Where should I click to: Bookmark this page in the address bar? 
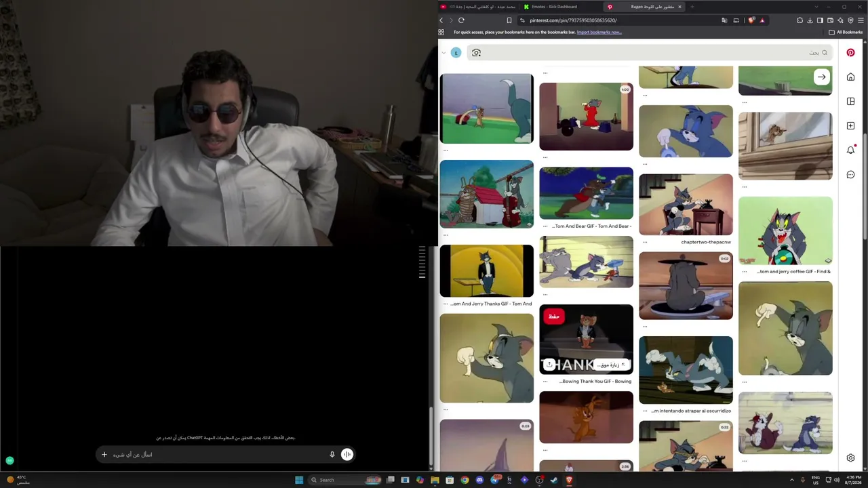pos(509,20)
